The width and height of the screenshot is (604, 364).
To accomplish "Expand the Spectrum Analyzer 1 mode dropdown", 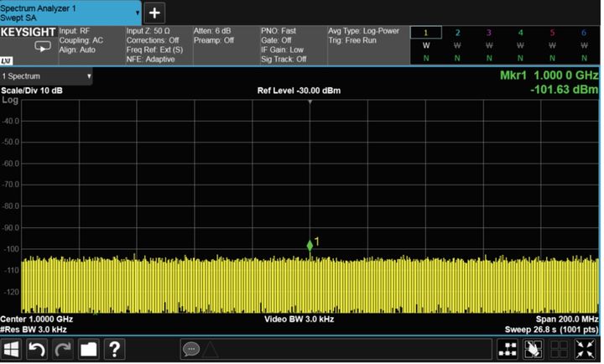I will 70,12.
